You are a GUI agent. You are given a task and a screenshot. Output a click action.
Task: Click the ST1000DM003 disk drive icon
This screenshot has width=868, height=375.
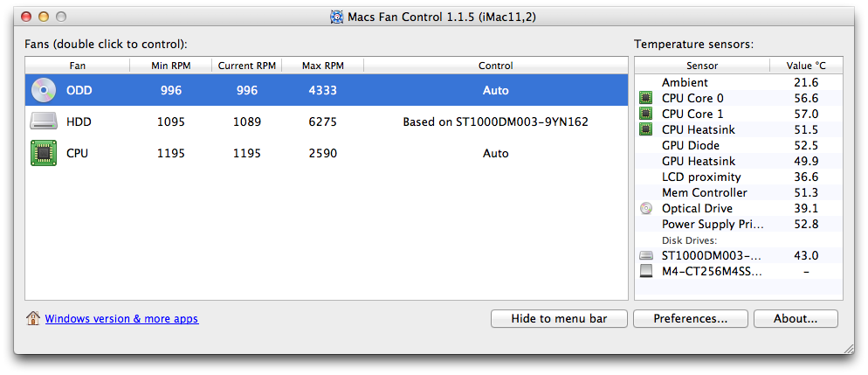pyautogui.click(x=645, y=256)
